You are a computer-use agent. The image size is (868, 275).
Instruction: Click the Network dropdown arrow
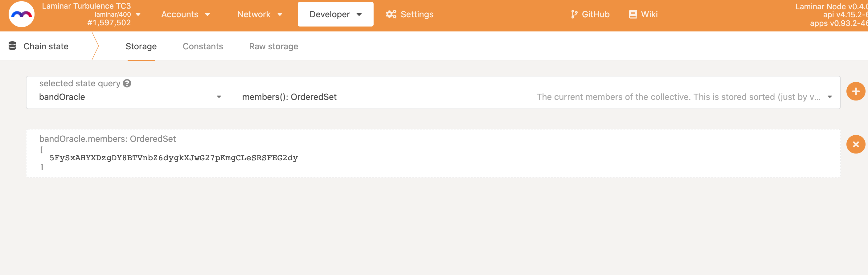(x=279, y=14)
